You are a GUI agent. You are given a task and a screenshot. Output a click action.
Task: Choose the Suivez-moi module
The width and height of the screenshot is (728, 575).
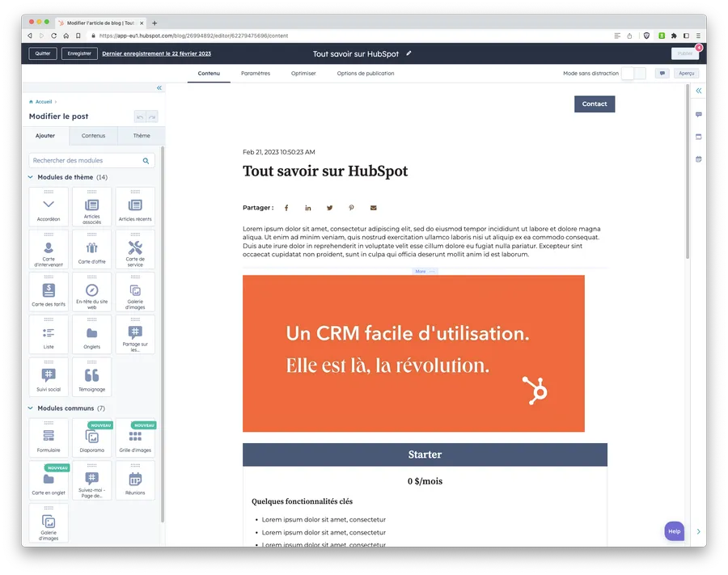click(92, 481)
